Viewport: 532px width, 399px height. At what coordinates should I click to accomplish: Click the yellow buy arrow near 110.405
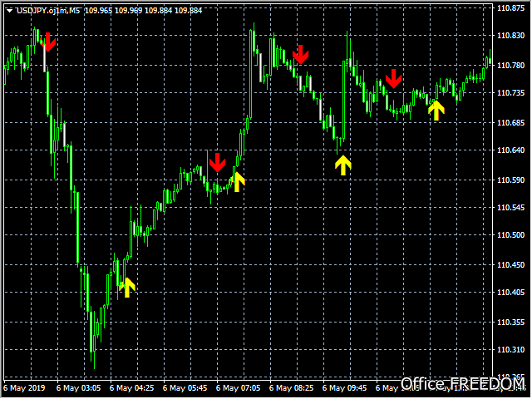point(127,288)
